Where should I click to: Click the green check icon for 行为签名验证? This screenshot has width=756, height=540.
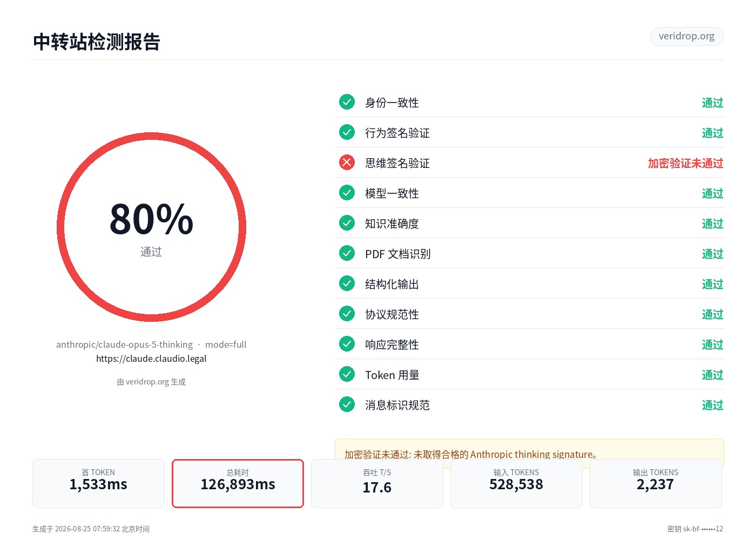click(x=347, y=132)
